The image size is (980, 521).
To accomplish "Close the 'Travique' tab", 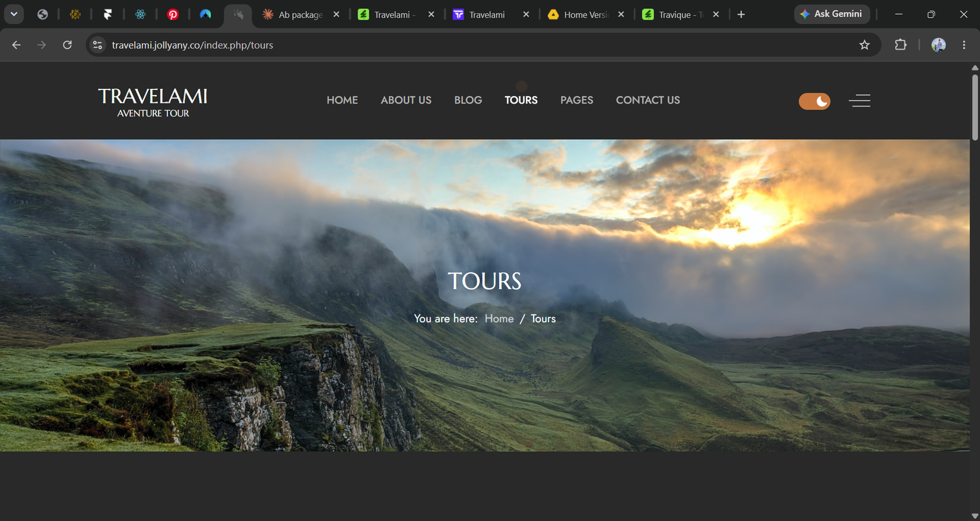I will pyautogui.click(x=716, y=14).
